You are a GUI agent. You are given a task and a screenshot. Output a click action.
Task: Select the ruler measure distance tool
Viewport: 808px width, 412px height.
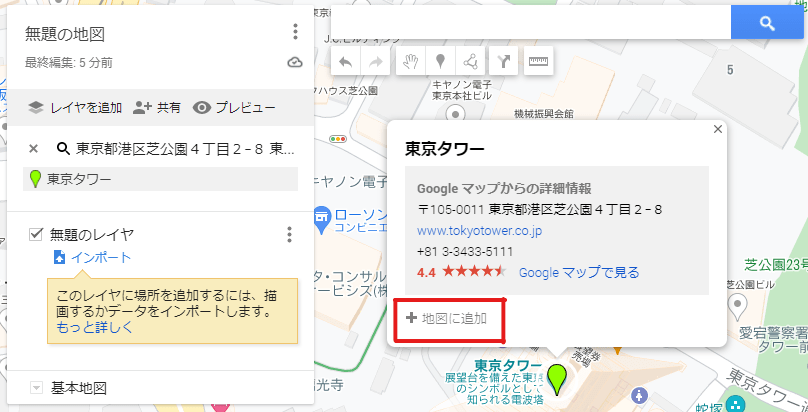tap(538, 62)
